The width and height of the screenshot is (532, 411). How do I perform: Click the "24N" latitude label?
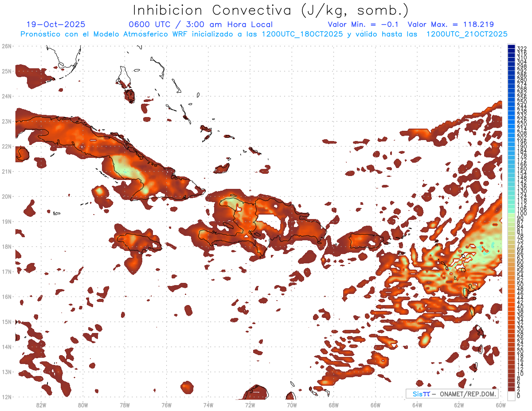point(6,96)
